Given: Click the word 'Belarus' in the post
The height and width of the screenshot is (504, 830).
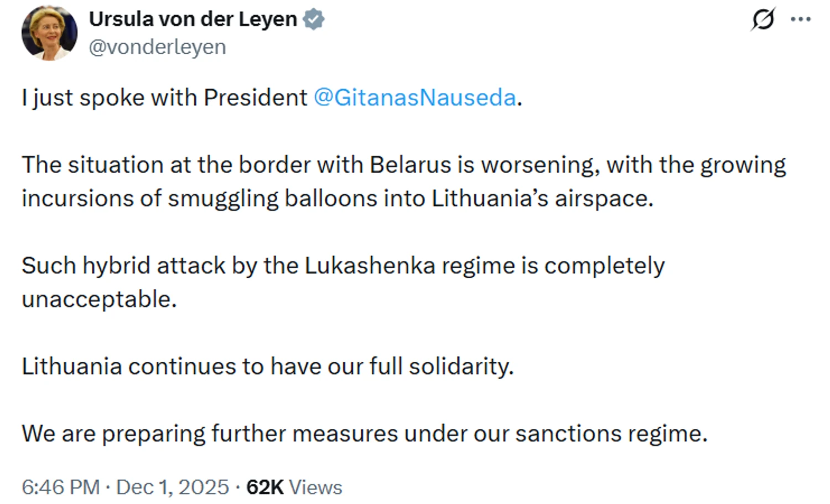Looking at the screenshot, I should pos(410,165).
